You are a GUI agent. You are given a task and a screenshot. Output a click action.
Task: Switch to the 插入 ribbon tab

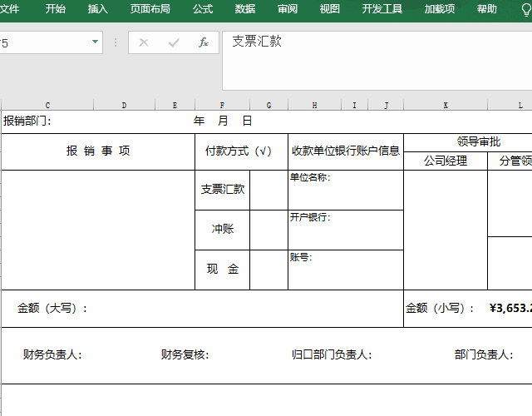coord(98,8)
